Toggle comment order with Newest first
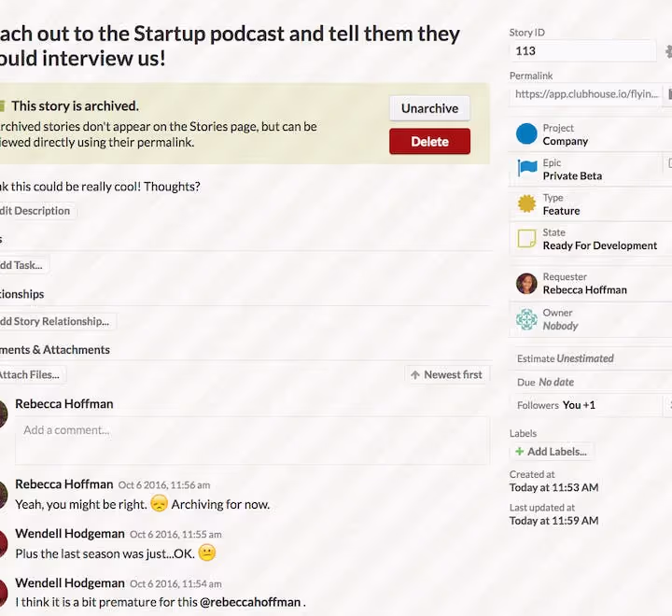672x616 pixels. pyautogui.click(x=447, y=374)
